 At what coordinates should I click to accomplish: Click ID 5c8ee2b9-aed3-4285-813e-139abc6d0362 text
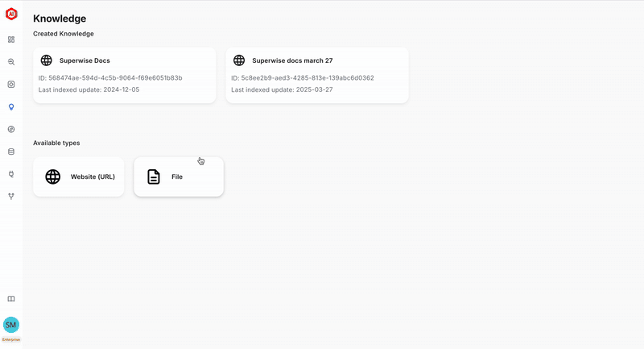303,77
